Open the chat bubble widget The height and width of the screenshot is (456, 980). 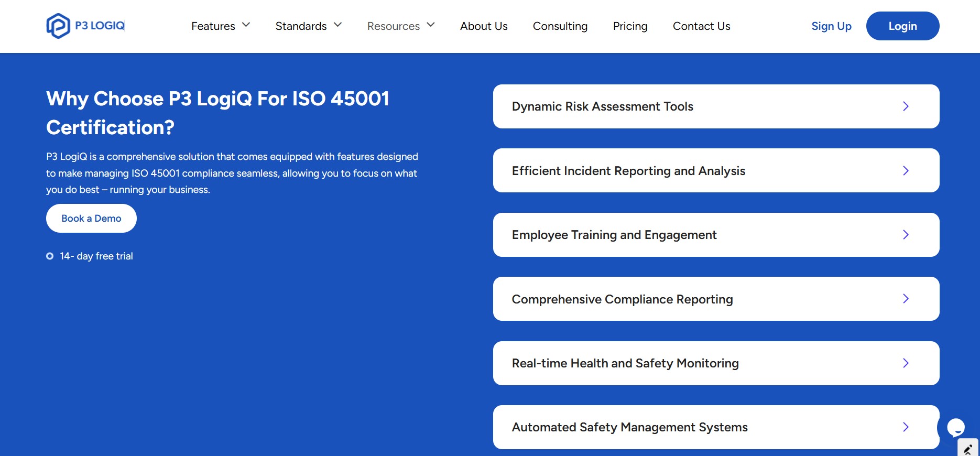click(x=955, y=428)
